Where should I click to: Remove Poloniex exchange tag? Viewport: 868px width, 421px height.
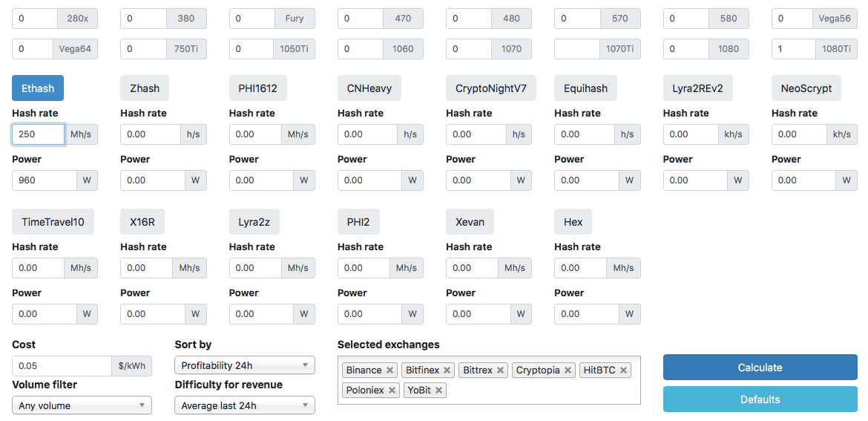click(392, 390)
